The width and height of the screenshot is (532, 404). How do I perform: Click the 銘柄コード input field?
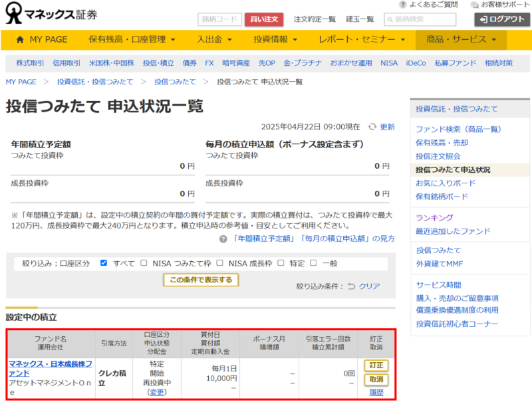(219, 19)
